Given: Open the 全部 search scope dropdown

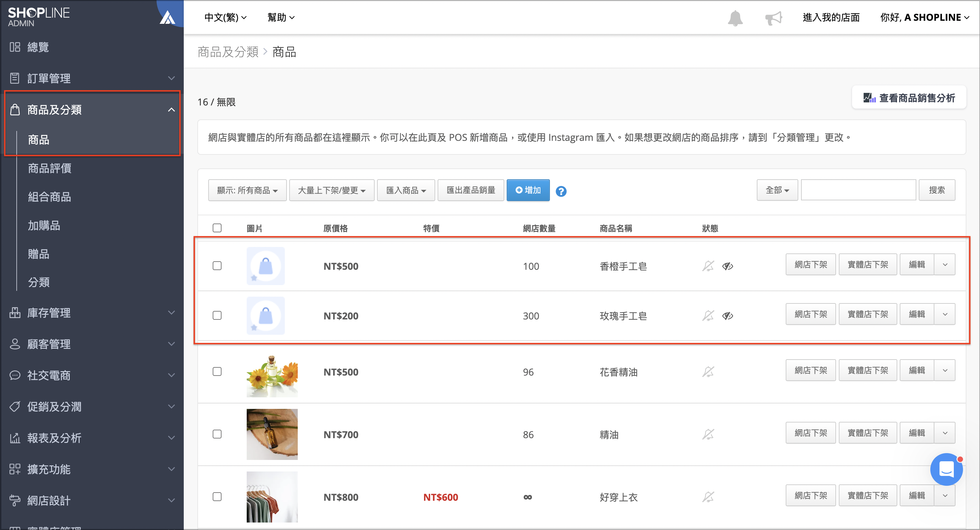Looking at the screenshot, I should coord(777,190).
